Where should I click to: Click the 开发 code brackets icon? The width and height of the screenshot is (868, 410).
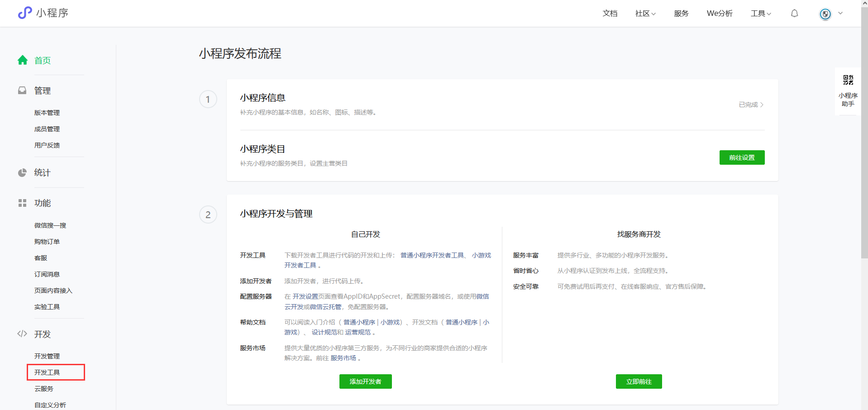pos(22,334)
